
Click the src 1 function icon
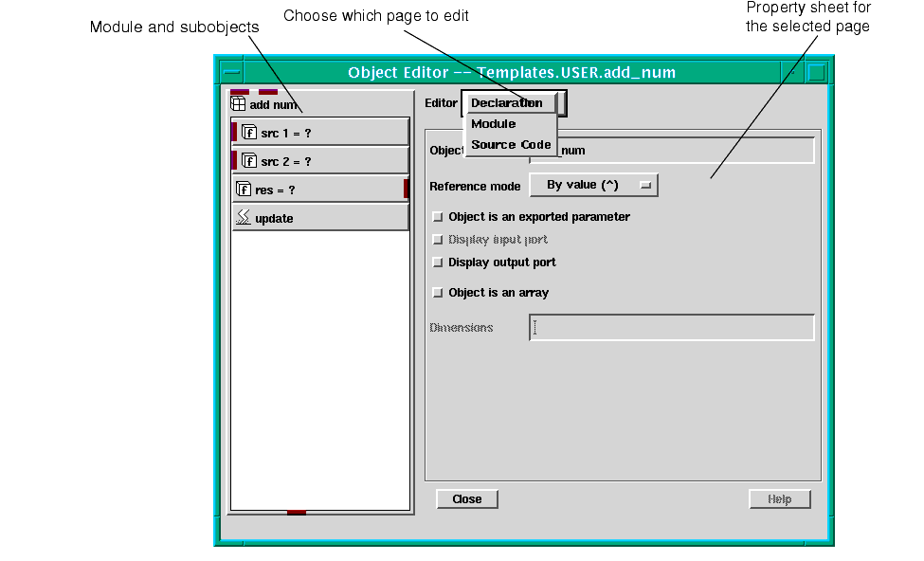coord(249,133)
